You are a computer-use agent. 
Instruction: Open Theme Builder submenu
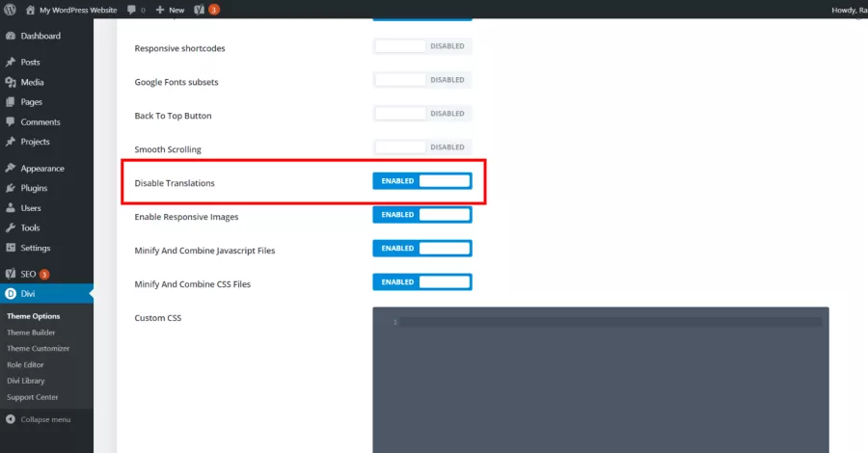click(x=31, y=333)
